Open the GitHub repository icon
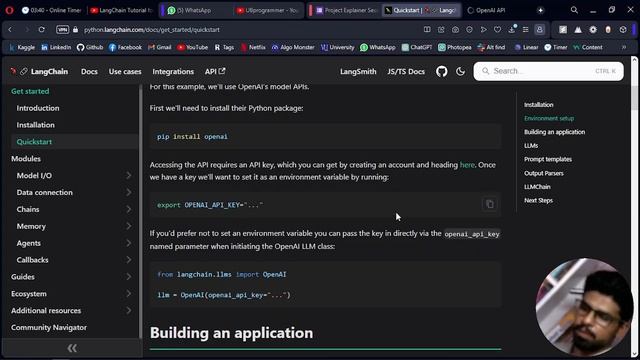This screenshot has width=640, height=360. tap(442, 71)
